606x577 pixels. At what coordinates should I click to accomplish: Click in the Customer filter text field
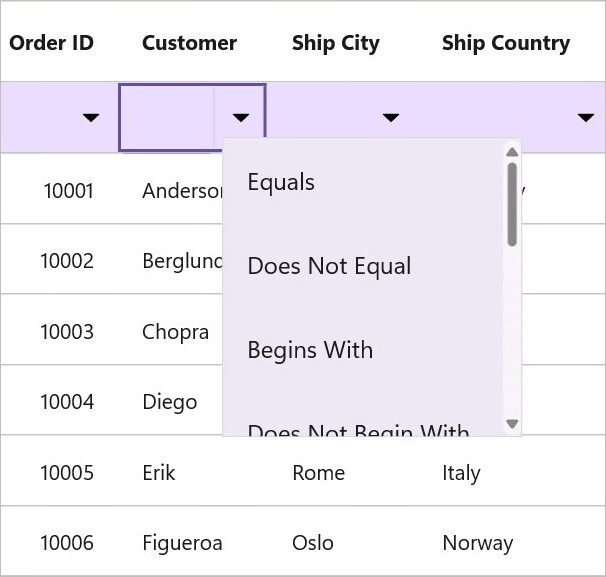click(167, 117)
